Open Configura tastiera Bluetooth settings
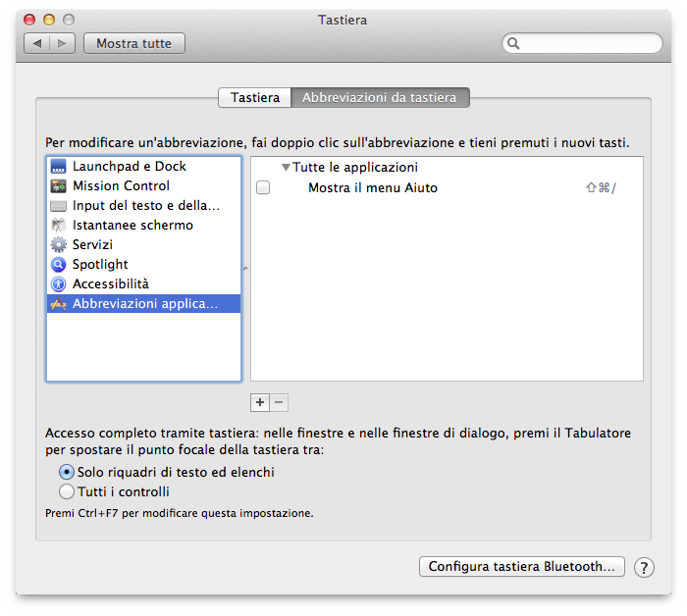 coord(522,566)
